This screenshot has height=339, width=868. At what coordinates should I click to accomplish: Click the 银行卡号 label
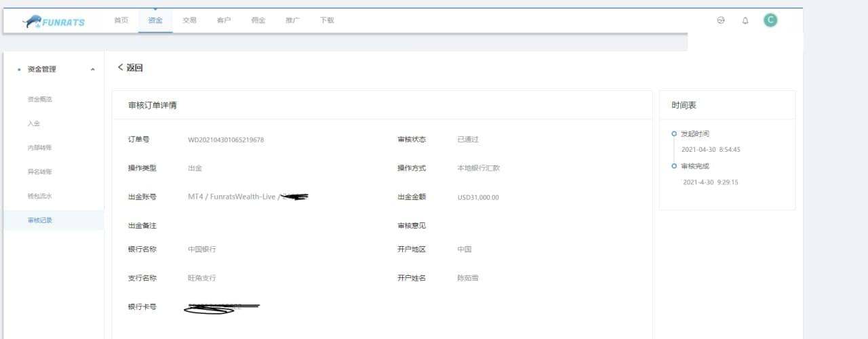point(142,306)
